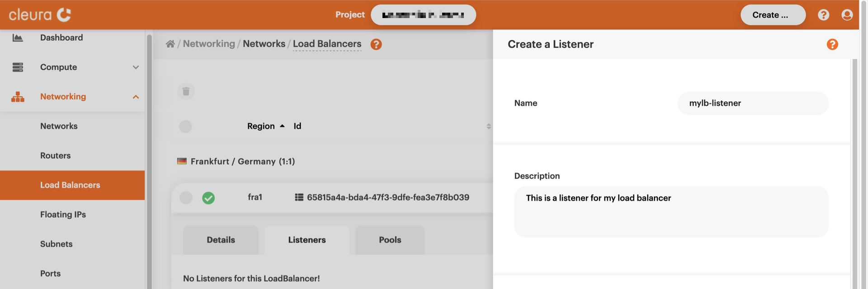Open the user account profile icon
The image size is (868, 289).
(x=847, y=15)
